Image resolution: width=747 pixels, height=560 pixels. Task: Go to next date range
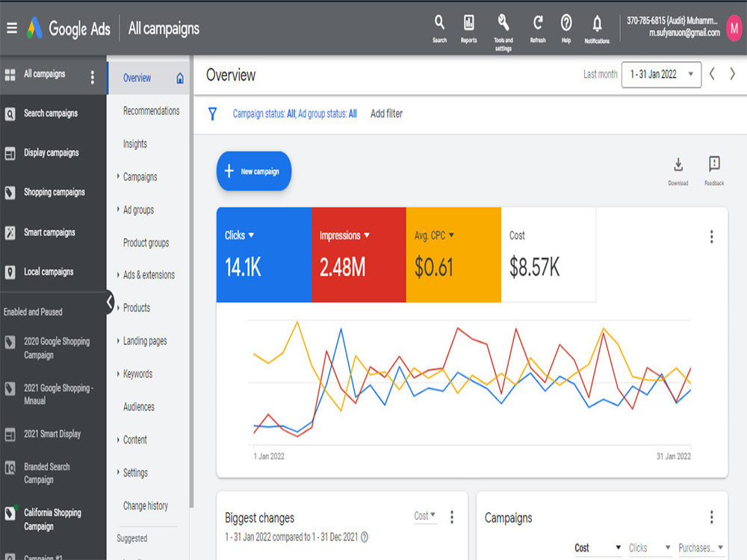[x=733, y=74]
